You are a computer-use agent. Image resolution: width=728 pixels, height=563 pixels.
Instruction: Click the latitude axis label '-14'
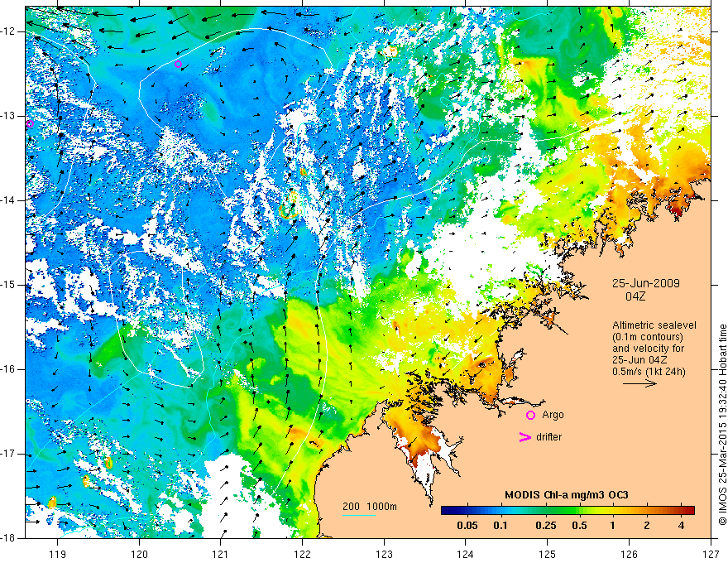click(8, 200)
